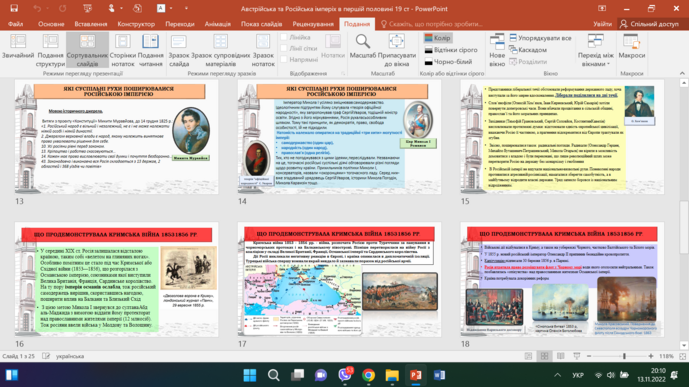Select slide 17 thumbnail with map
The image size is (689, 387).
339,279
